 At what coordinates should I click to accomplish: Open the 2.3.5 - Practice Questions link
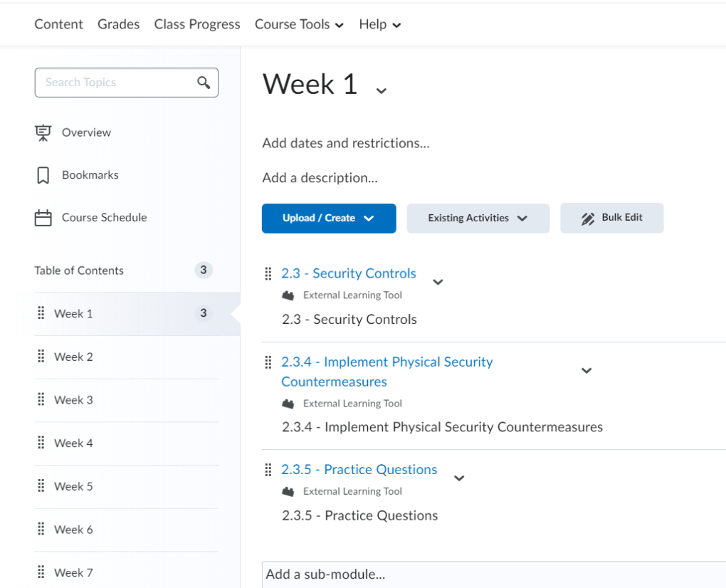(359, 470)
